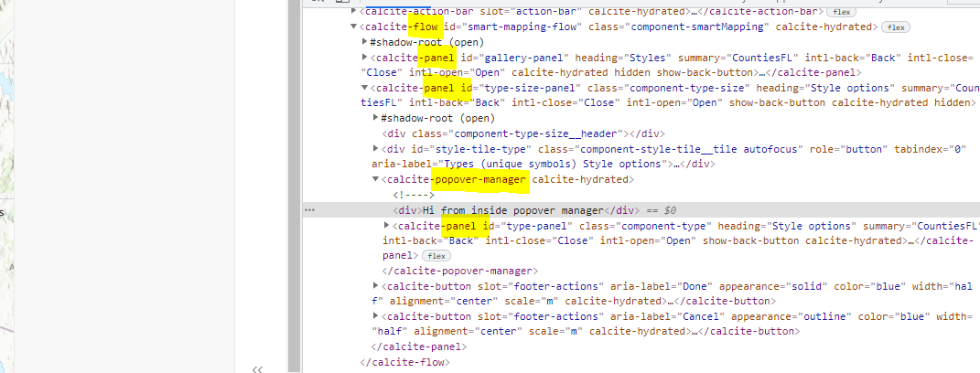Open the three-dot actions for selected row

tap(309, 210)
